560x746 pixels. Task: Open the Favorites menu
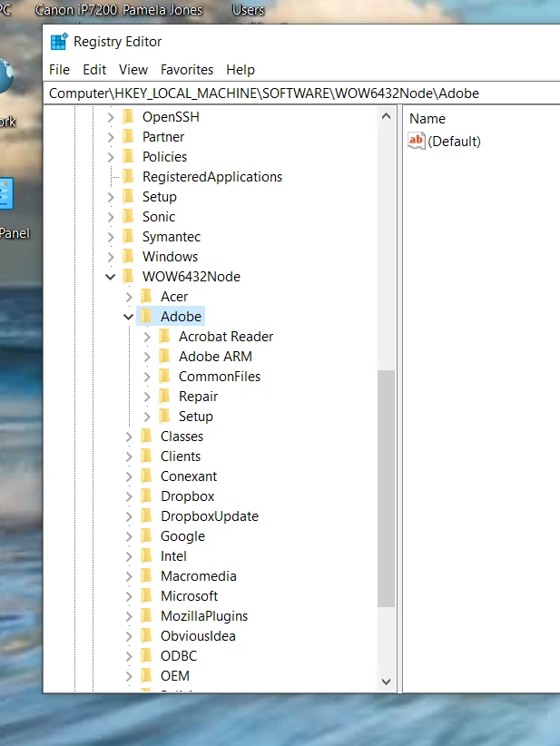(187, 70)
